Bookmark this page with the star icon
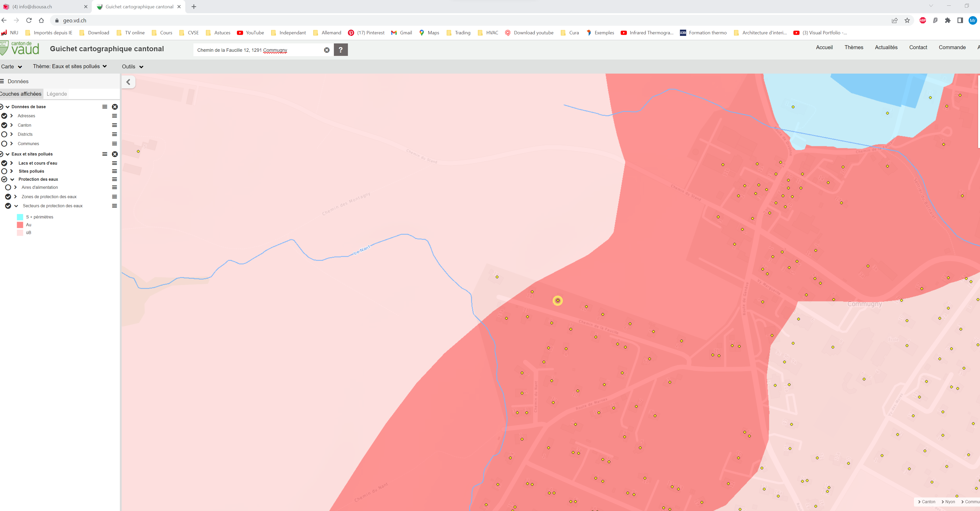Image resolution: width=980 pixels, height=511 pixels. pyautogui.click(x=907, y=21)
